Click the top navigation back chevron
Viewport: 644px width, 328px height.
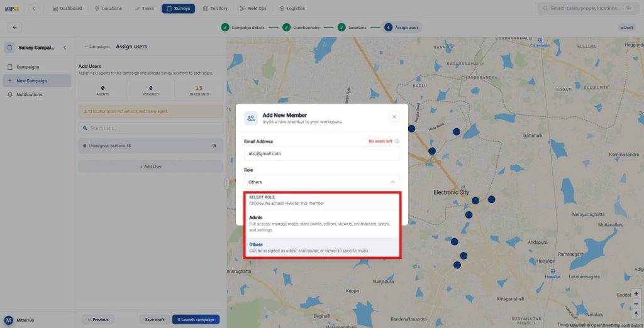[34, 8]
